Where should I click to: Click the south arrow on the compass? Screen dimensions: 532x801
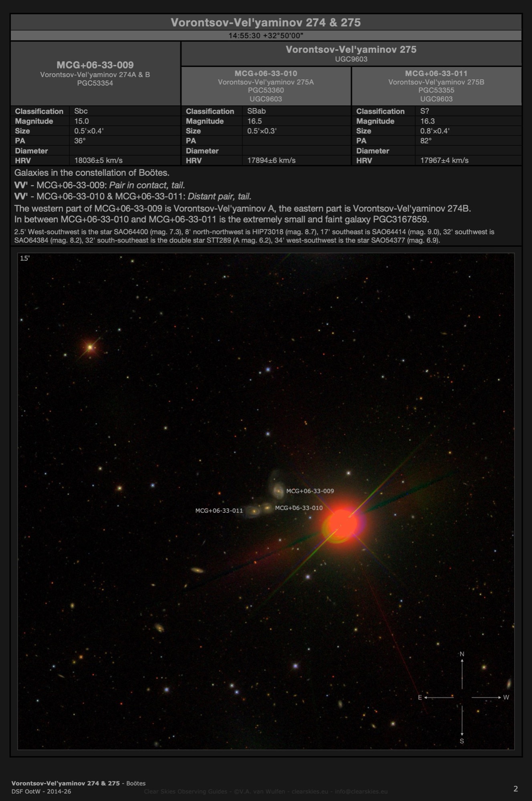tap(462, 723)
